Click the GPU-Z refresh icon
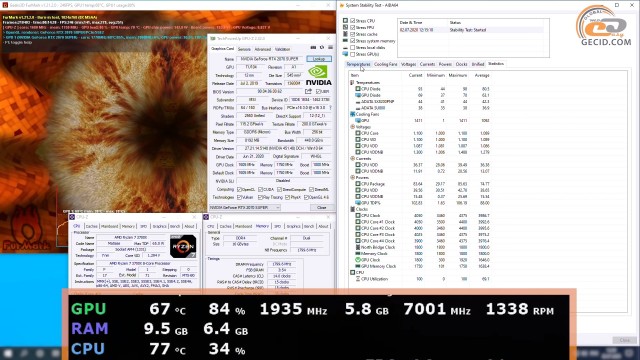This screenshot has width=640, height=360. coord(322,48)
